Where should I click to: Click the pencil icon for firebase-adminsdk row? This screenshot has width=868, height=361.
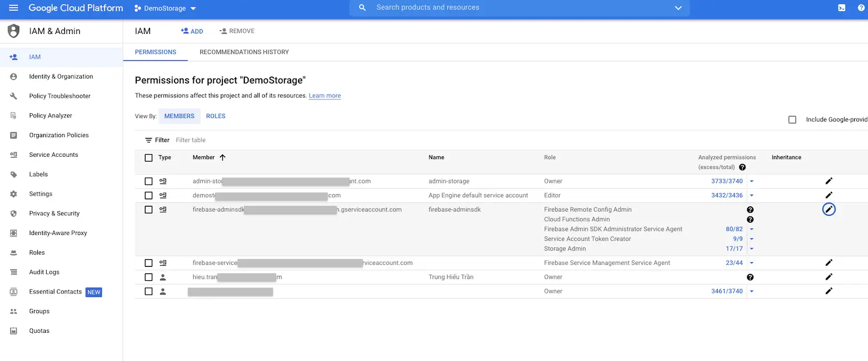828,209
